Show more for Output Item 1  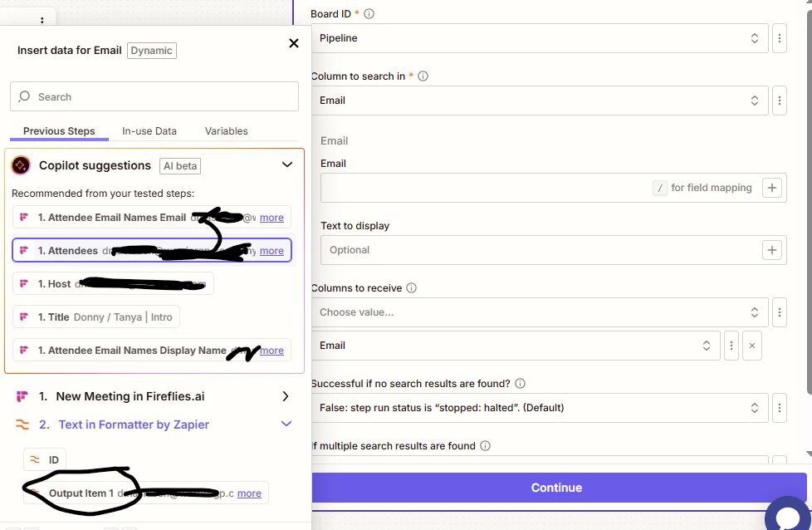(x=249, y=493)
